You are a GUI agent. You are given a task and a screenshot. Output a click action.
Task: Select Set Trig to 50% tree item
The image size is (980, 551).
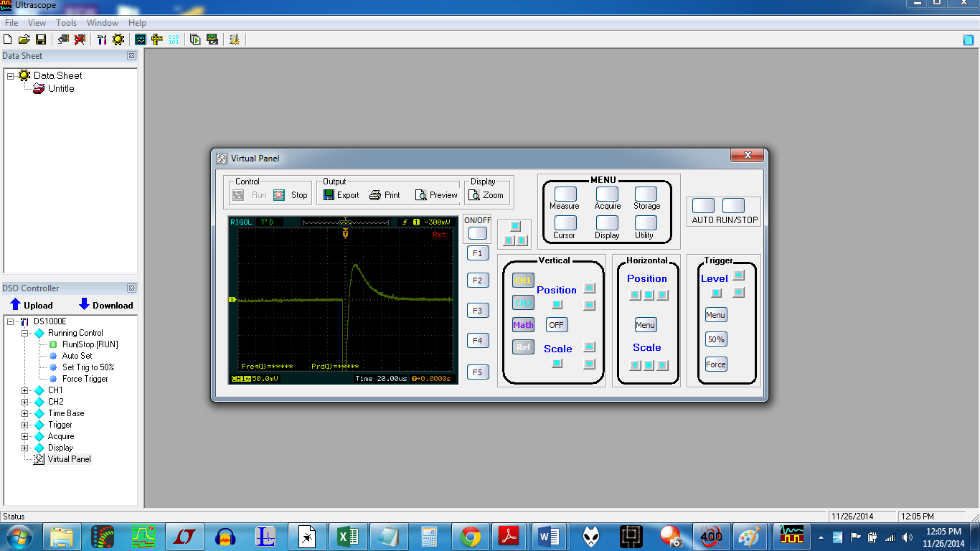pyautogui.click(x=88, y=367)
